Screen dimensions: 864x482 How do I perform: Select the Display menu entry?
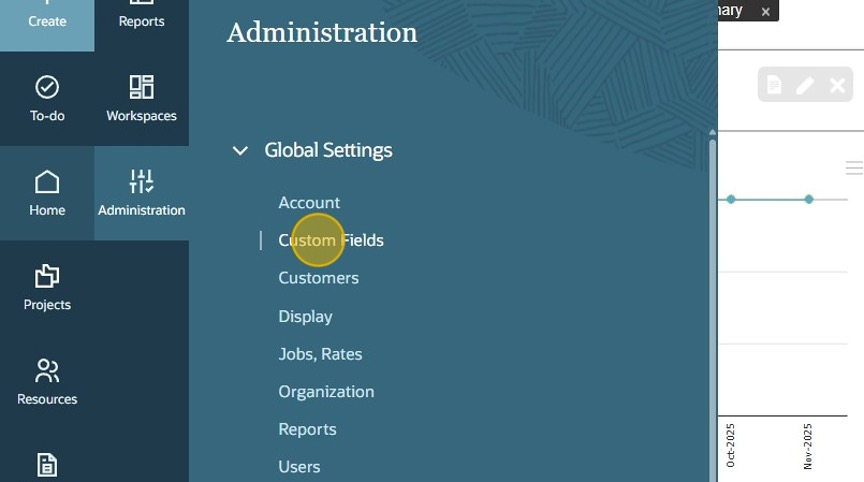coord(305,316)
